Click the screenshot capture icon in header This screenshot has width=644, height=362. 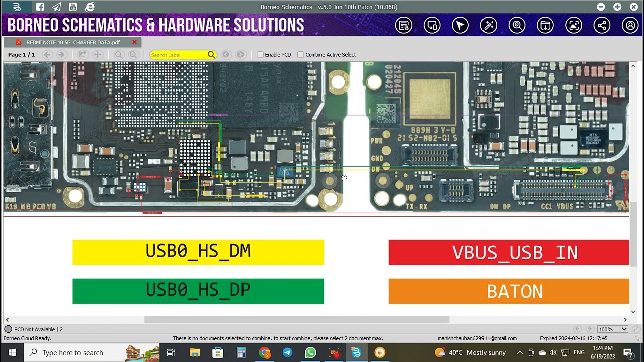(574, 25)
